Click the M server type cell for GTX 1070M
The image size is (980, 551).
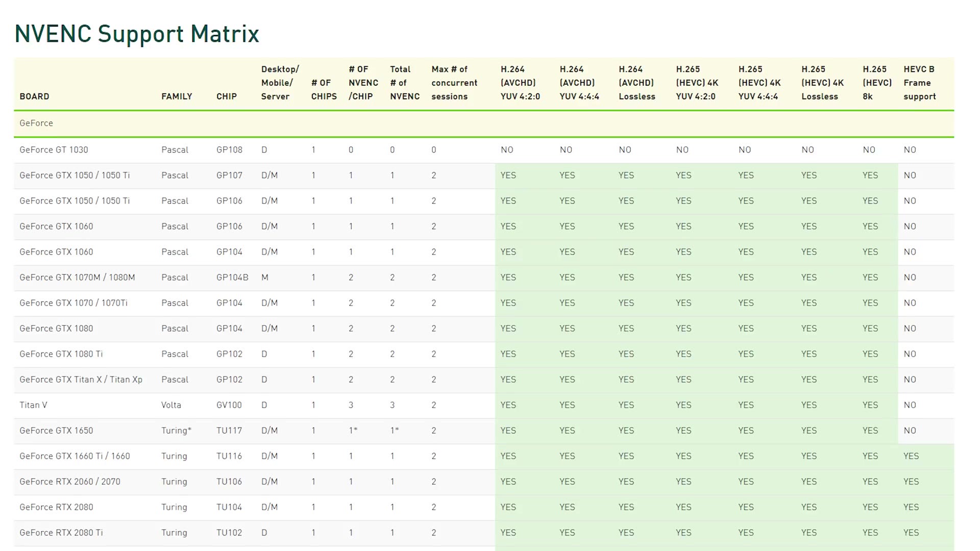tap(264, 277)
